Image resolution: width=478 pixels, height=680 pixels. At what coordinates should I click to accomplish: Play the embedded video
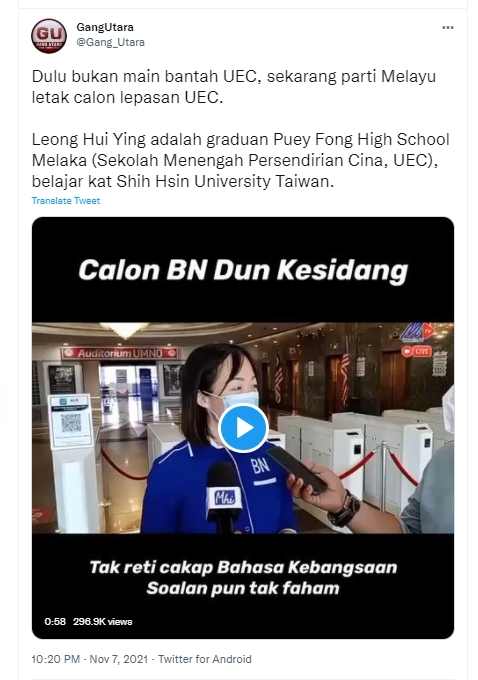[243, 428]
